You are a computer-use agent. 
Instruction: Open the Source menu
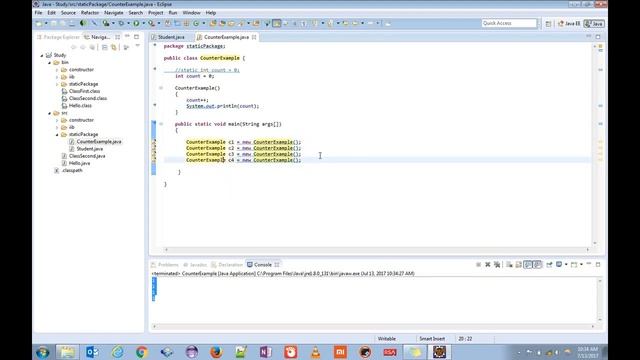point(68,13)
